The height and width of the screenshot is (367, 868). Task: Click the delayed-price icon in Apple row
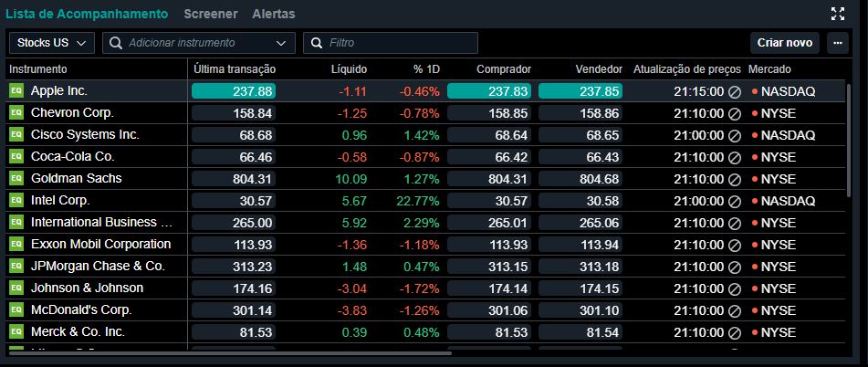(733, 91)
